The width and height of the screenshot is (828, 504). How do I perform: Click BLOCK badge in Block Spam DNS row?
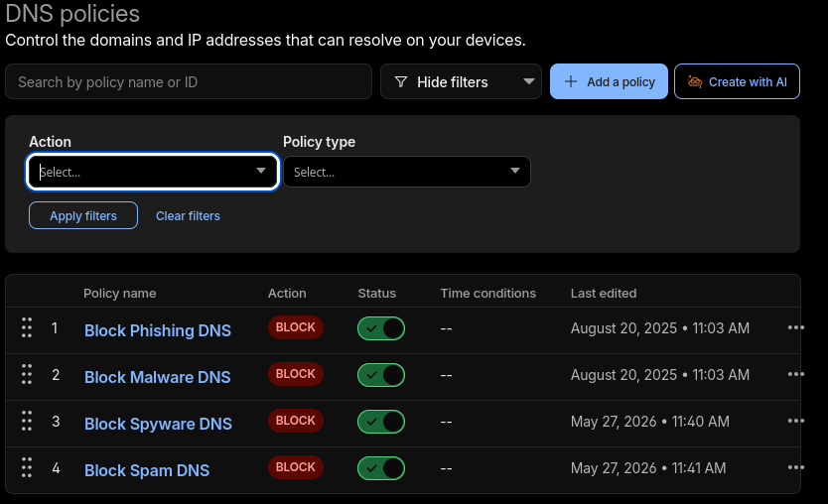[x=296, y=467]
